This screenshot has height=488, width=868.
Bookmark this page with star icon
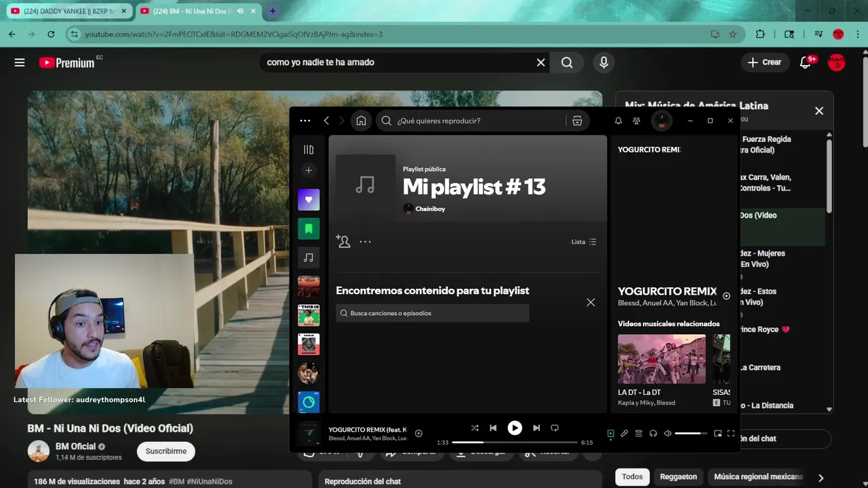click(x=732, y=34)
